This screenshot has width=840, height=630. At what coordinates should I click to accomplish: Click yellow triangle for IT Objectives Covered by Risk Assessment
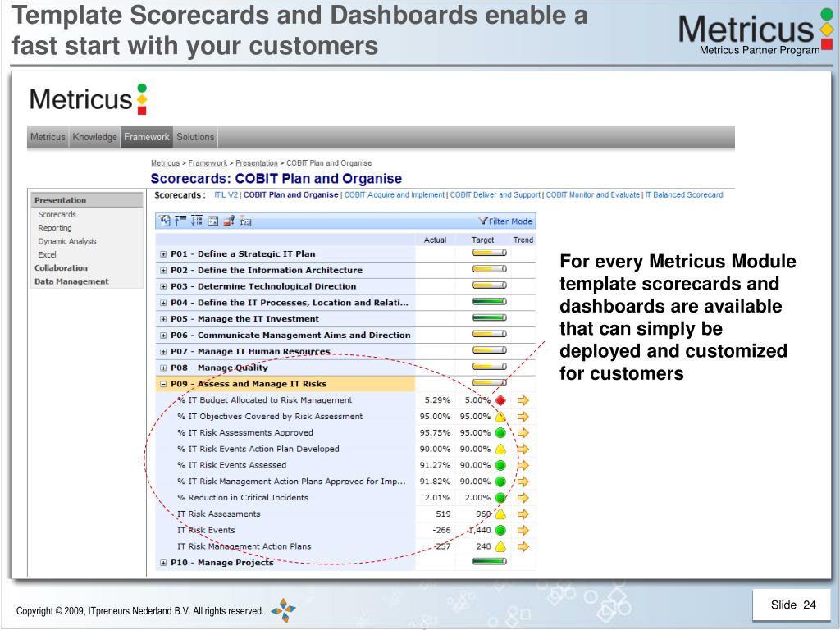[x=501, y=417]
